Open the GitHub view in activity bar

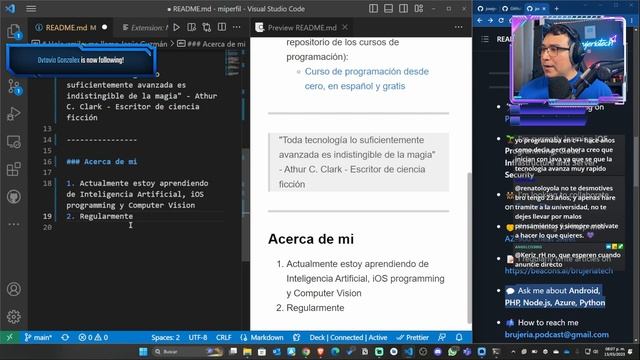[14, 197]
